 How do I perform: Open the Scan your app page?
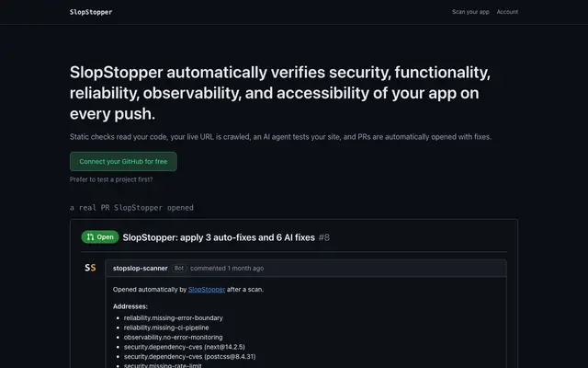(x=470, y=12)
